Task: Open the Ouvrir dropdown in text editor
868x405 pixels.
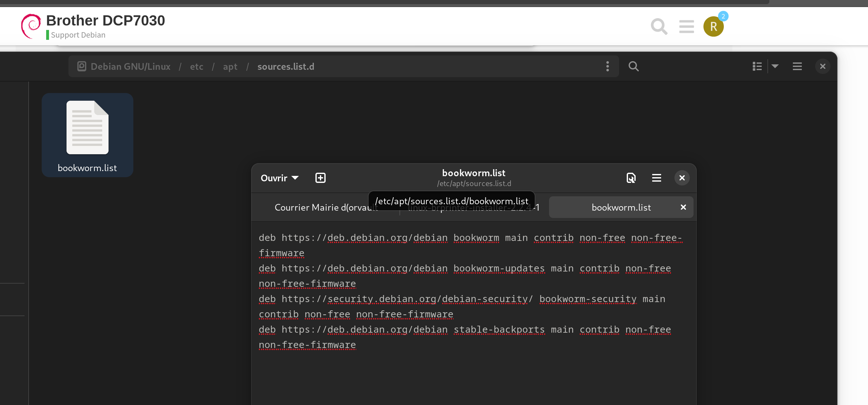Action: click(279, 178)
